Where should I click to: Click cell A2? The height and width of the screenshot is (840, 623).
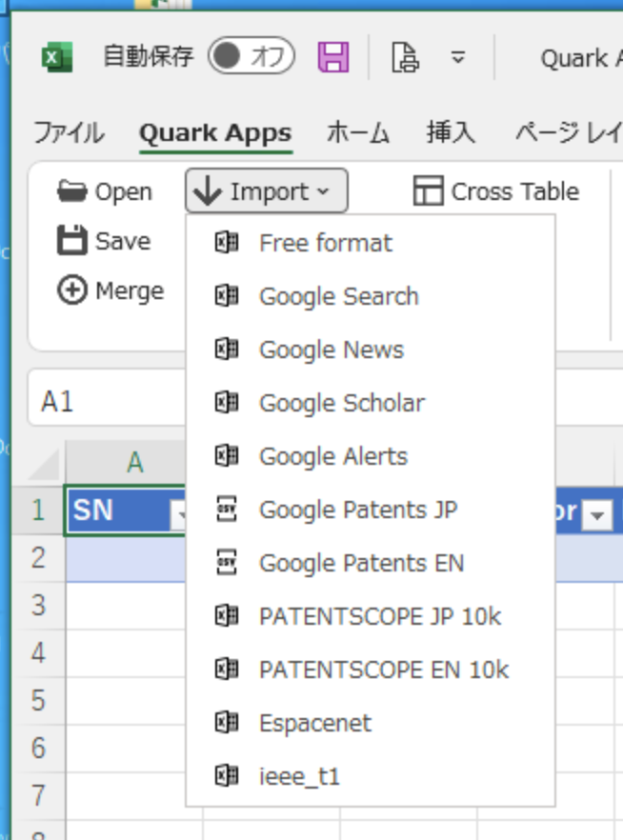(127, 558)
